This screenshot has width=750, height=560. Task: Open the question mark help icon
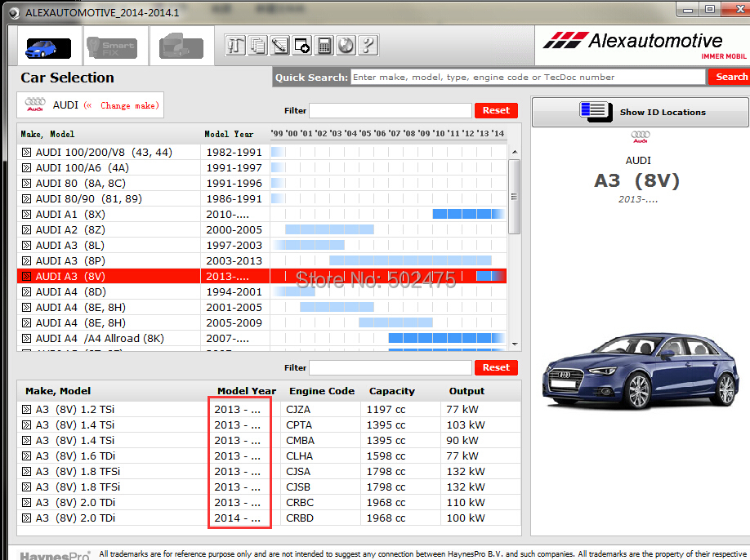pos(368,46)
